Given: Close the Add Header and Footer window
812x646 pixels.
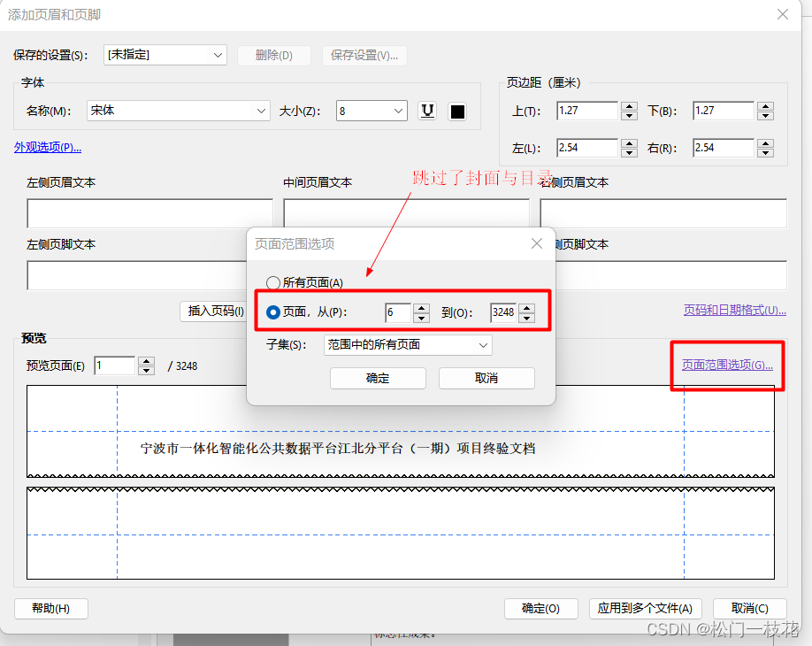Looking at the screenshot, I should [x=783, y=14].
